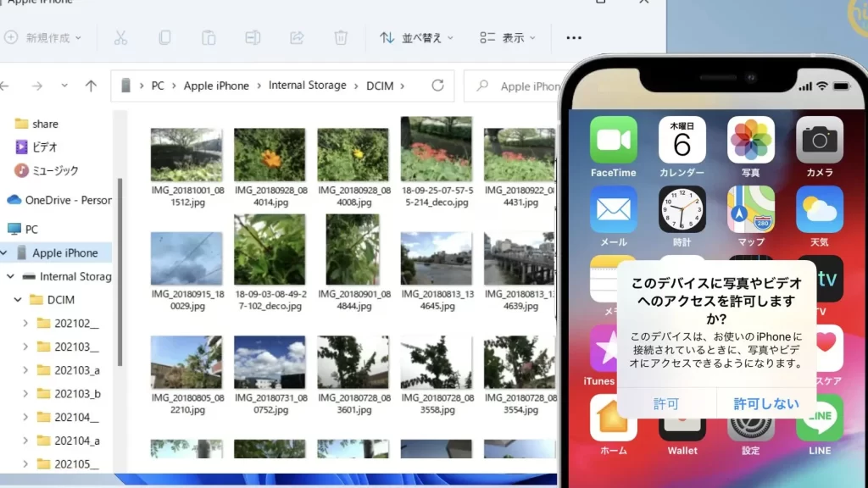Expand the 202103__ folder
868x488 pixels.
[x=25, y=347]
